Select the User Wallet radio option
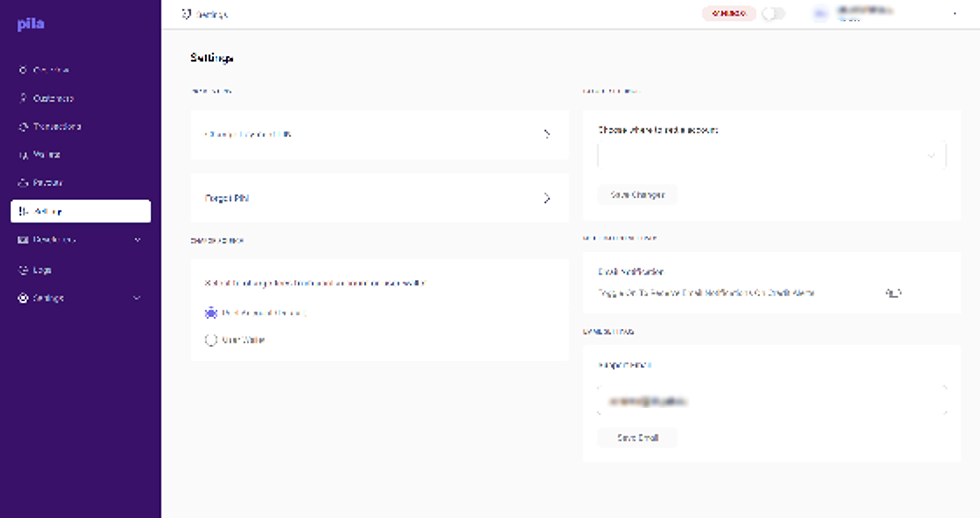Viewport: 980px width, 518px height. (211, 340)
